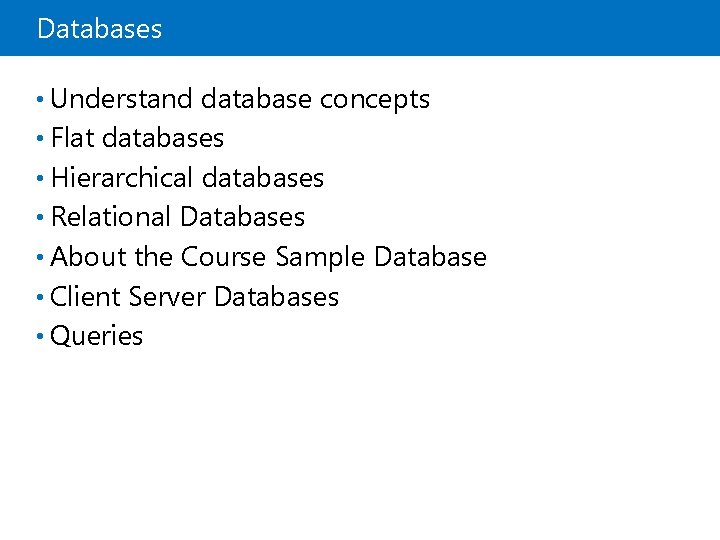Screen dimensions: 720x540
Task: Click the bullet dot before "Flat databases"
Action: 38,139
